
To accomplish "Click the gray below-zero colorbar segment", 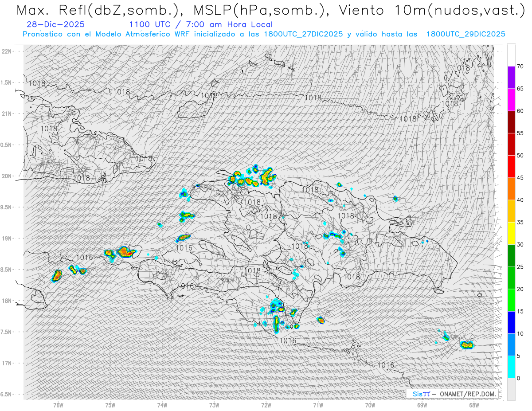I will click(511, 389).
